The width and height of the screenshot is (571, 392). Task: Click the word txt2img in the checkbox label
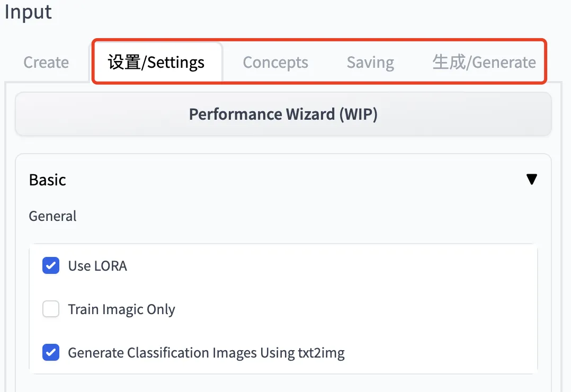click(318, 353)
